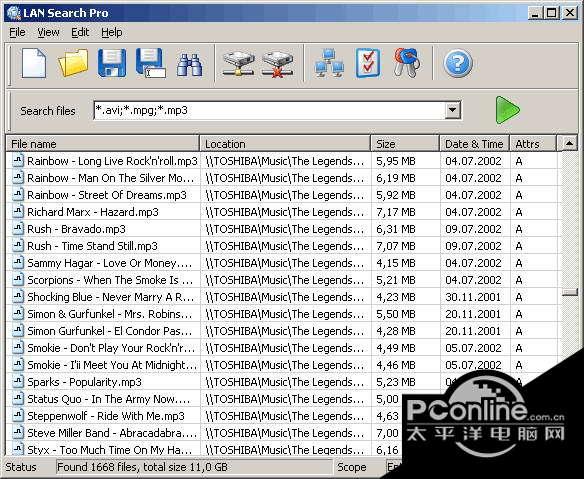The width and height of the screenshot is (584, 479).
Task: Click the blue question mark help icon
Action: [x=458, y=63]
